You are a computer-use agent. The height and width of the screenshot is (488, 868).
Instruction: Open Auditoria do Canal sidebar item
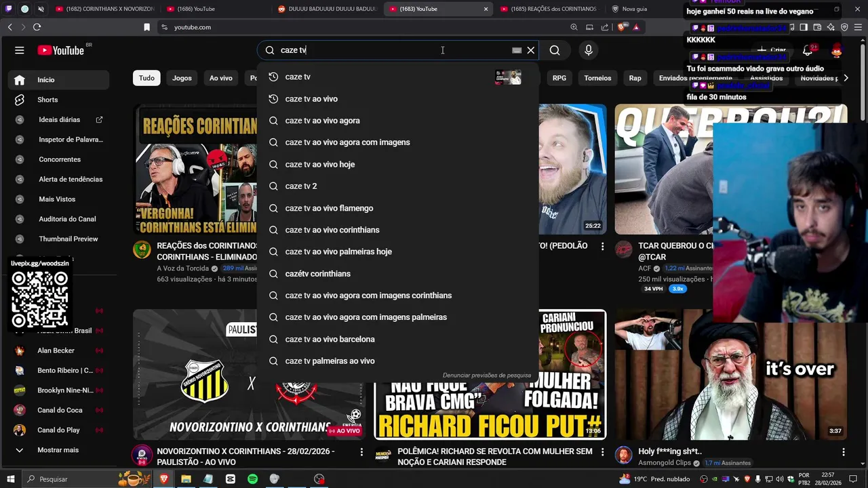coord(59,219)
